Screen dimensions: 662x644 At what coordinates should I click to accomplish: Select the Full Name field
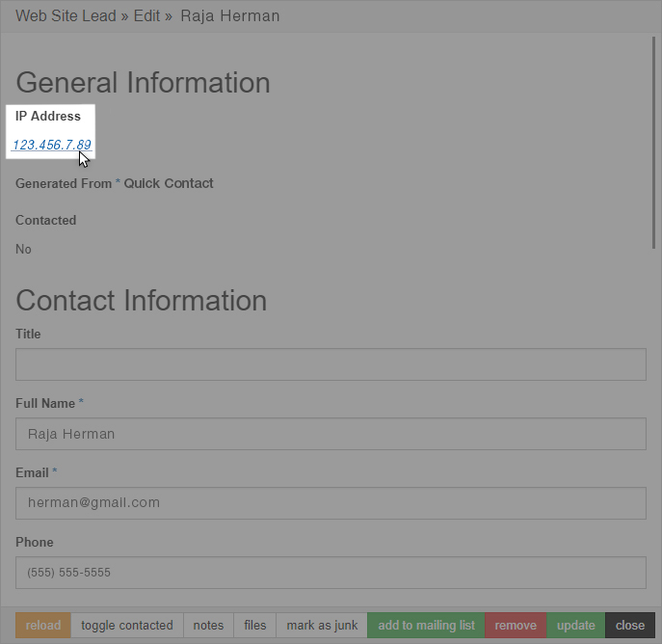click(331, 434)
